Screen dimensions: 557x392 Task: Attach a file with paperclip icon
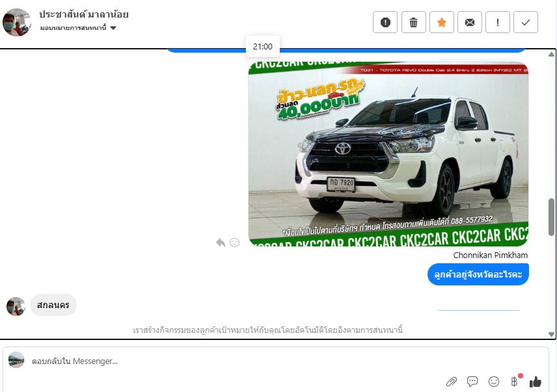click(452, 382)
